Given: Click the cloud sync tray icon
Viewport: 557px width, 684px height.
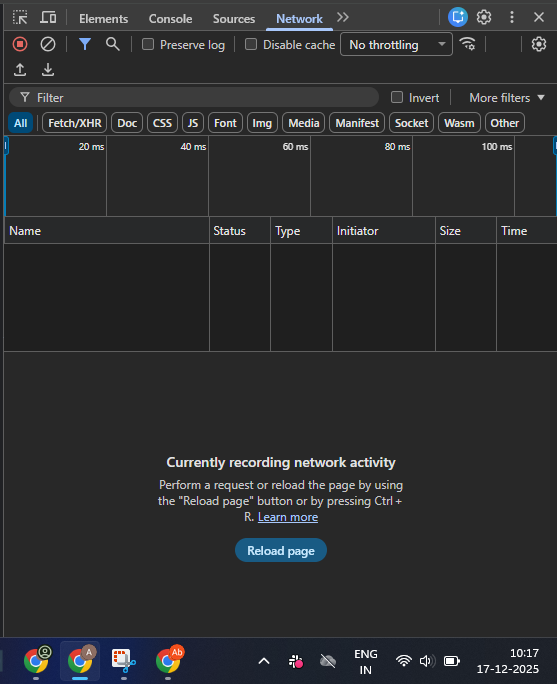Looking at the screenshot, I should click(328, 661).
